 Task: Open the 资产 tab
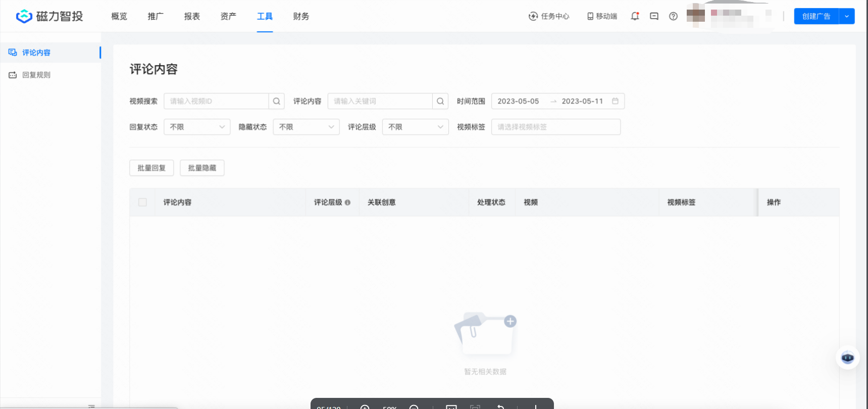(x=228, y=16)
